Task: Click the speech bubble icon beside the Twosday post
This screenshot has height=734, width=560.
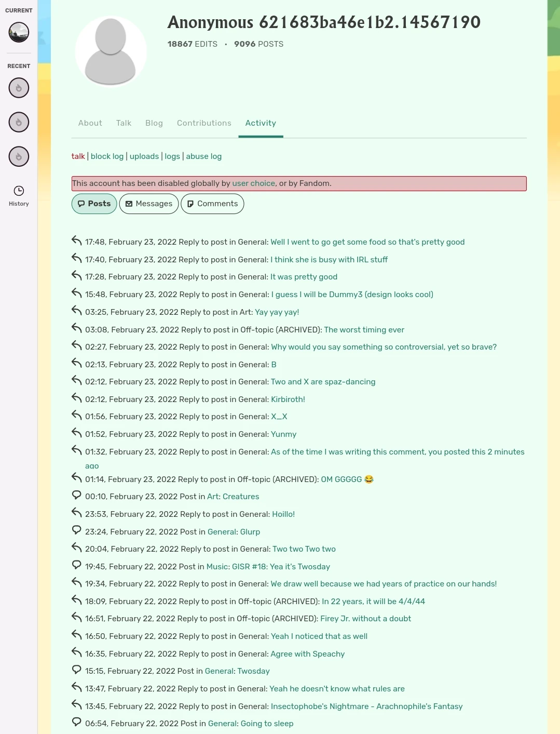Action: tap(76, 670)
